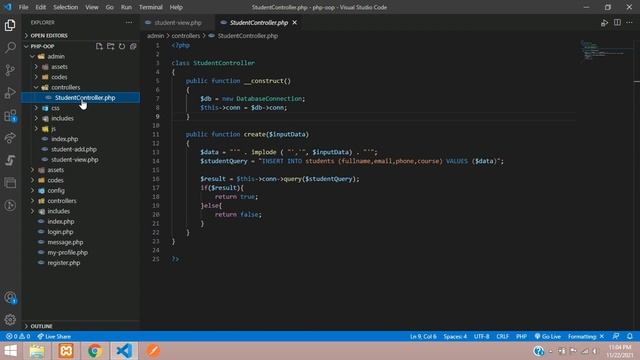Open message.php in explorer
This screenshot has height=360, width=640.
[x=65, y=242]
